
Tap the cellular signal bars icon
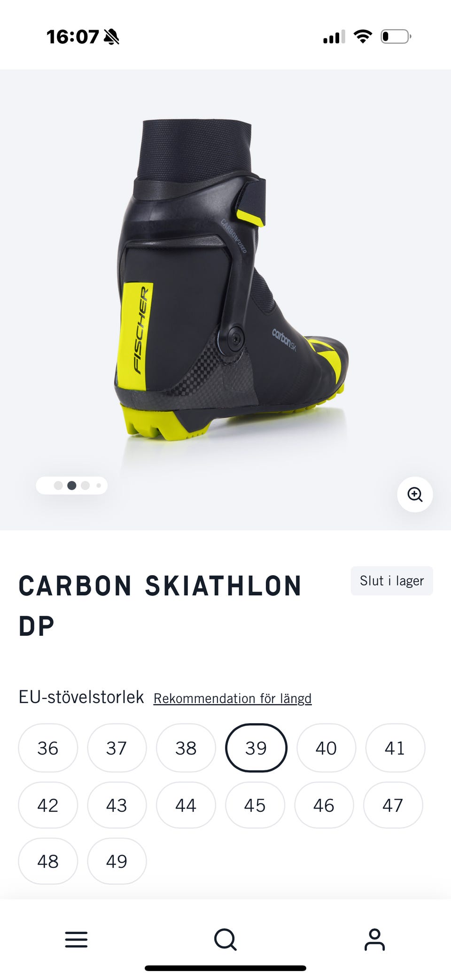[x=334, y=37]
